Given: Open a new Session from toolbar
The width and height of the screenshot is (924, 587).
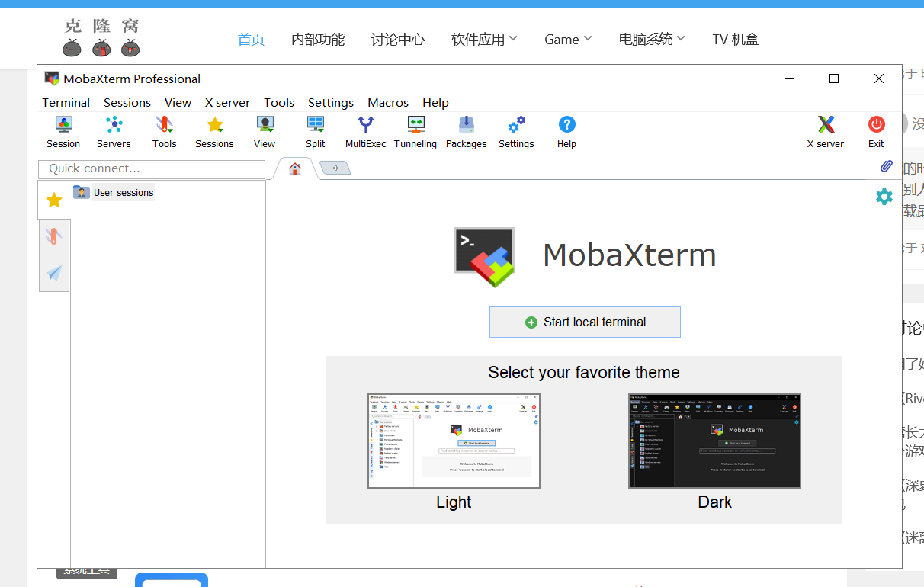Looking at the screenshot, I should click(x=63, y=132).
